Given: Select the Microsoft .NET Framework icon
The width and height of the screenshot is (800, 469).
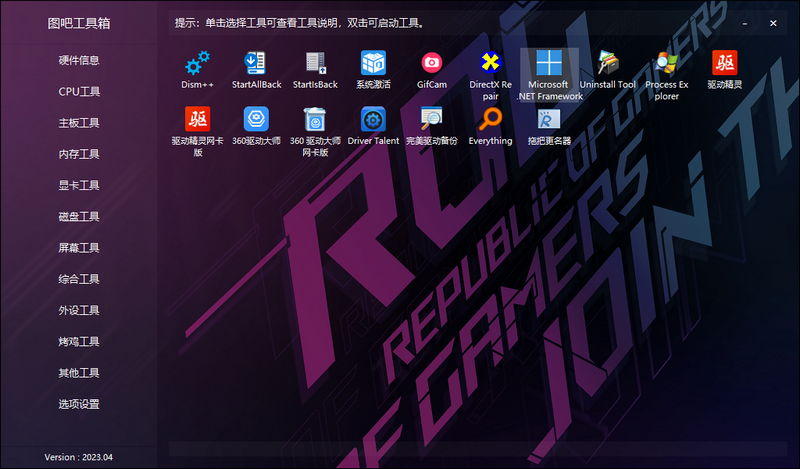Looking at the screenshot, I should (549, 63).
